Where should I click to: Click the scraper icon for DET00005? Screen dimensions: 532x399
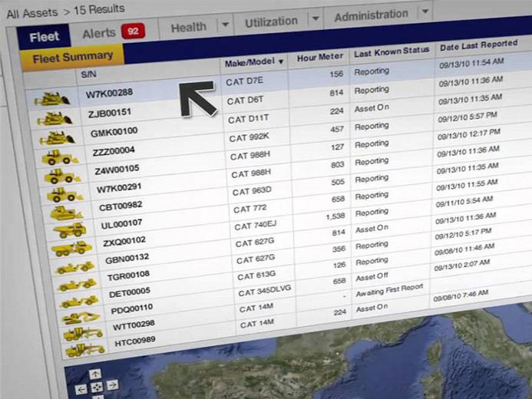click(x=79, y=302)
